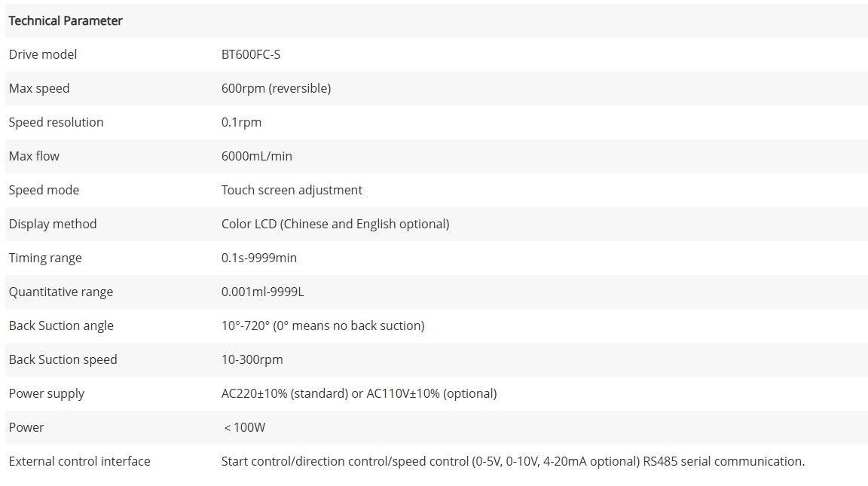The image size is (868, 486).
Task: Click the Max speed row label
Action: tap(39, 88)
